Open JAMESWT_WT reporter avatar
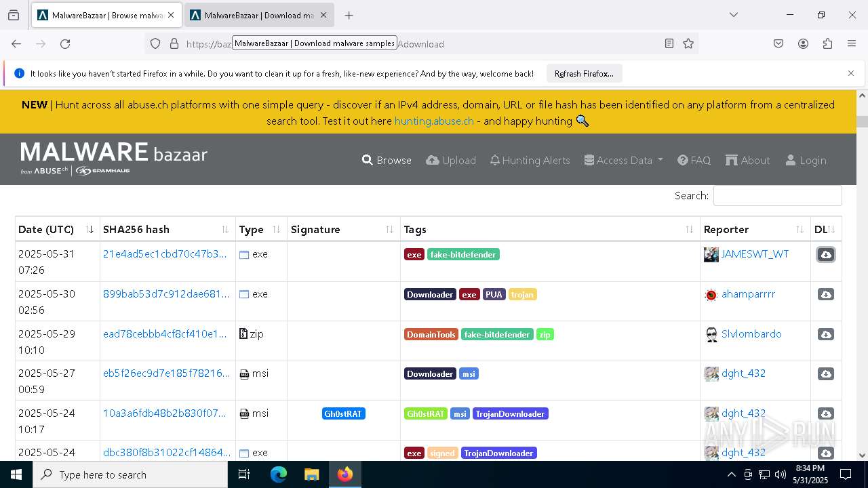Viewport: 868px width, 488px height. [x=711, y=254]
